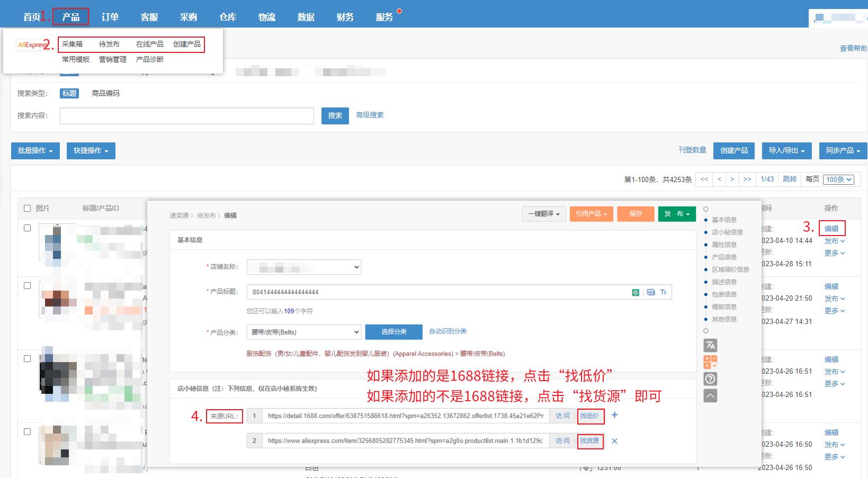The width and height of the screenshot is (868, 478).
Task: Open the 每页 100条 page-size dropdown
Action: [838, 179]
